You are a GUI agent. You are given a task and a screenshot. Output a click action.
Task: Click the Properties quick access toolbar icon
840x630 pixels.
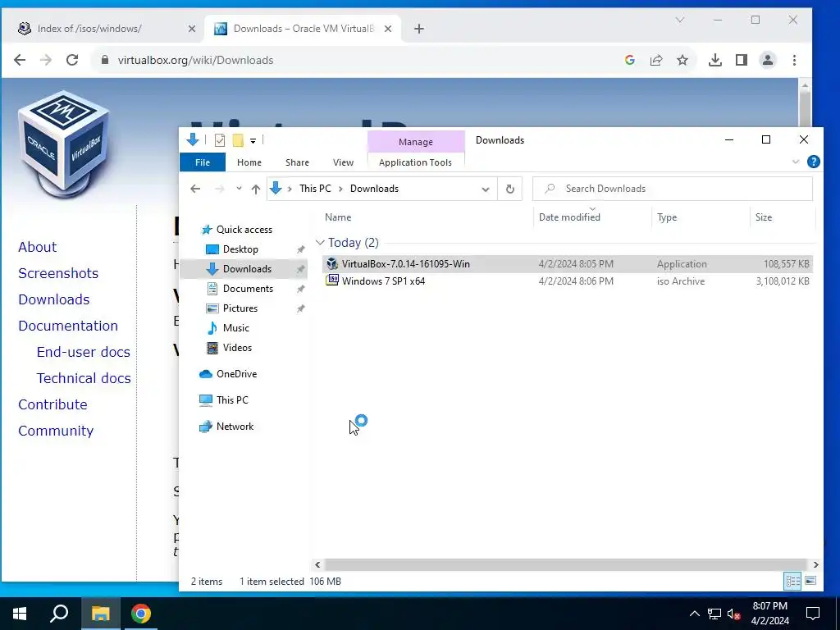[220, 140]
